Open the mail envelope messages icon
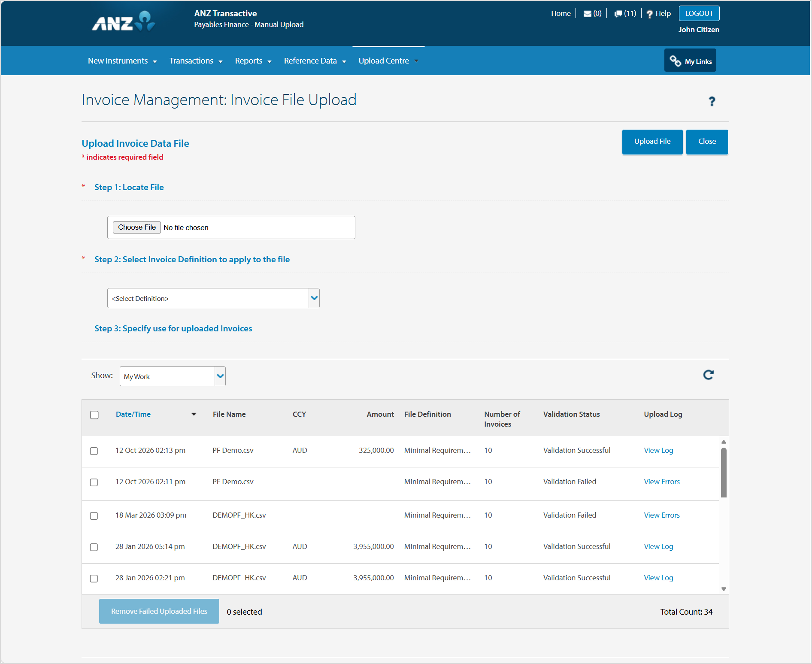Viewport: 812px width, 664px height. (587, 14)
